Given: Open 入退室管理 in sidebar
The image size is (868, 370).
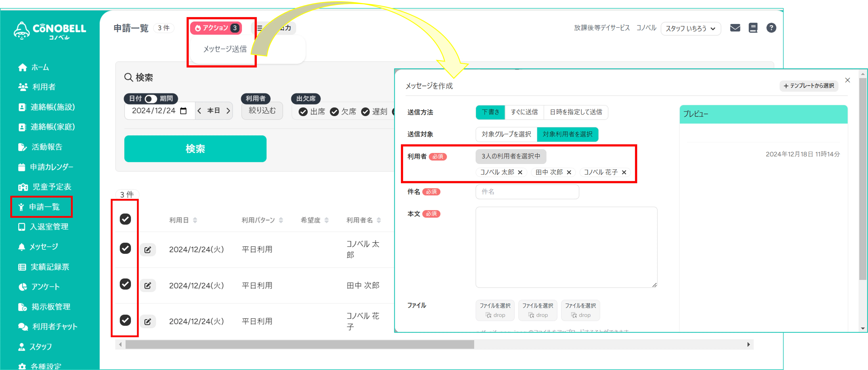Looking at the screenshot, I should (x=43, y=227).
